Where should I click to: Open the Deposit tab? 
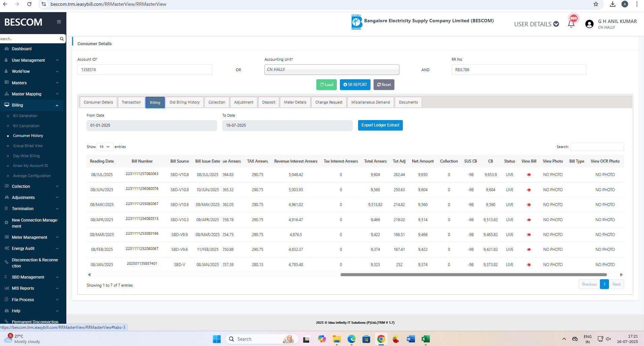(269, 102)
